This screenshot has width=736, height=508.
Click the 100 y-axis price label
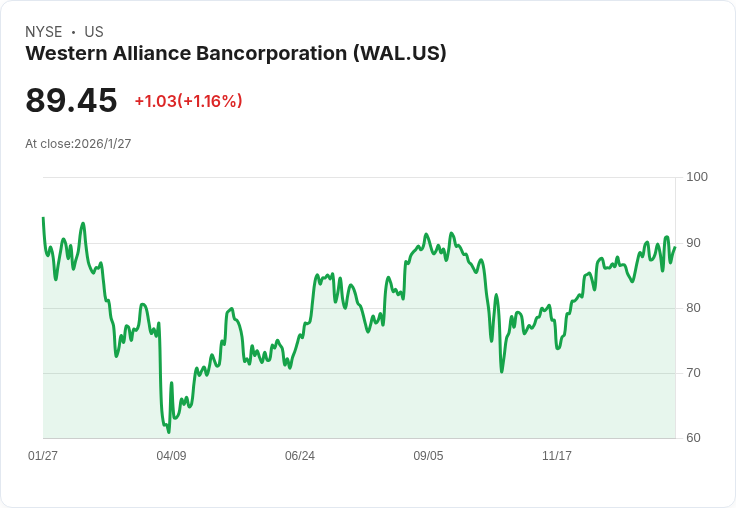pos(697,177)
